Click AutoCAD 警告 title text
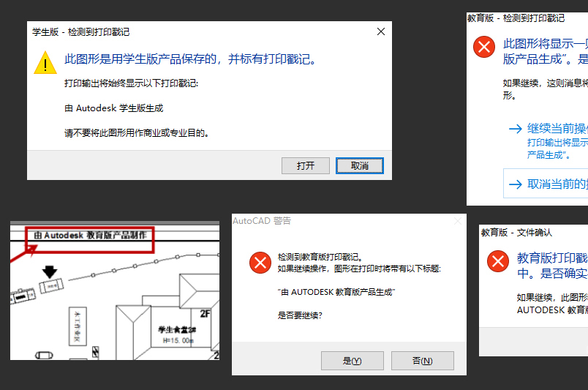Image resolution: width=588 pixels, height=390 pixels. [262, 221]
